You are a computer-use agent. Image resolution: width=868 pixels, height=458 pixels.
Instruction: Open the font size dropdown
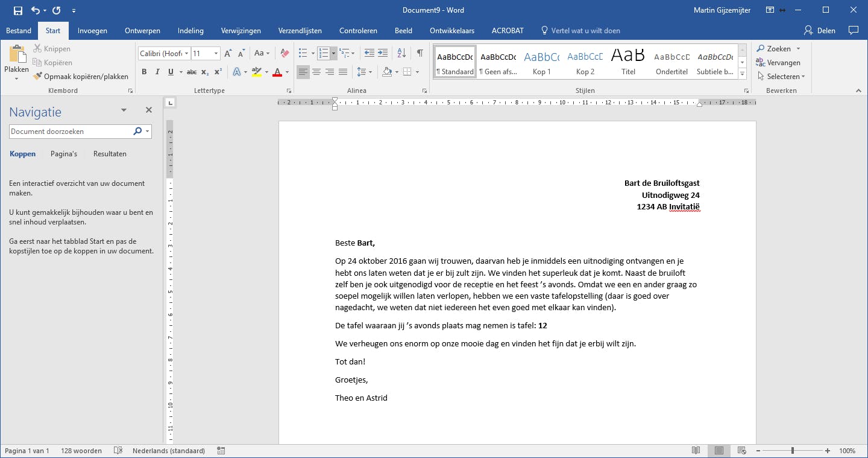(216, 54)
